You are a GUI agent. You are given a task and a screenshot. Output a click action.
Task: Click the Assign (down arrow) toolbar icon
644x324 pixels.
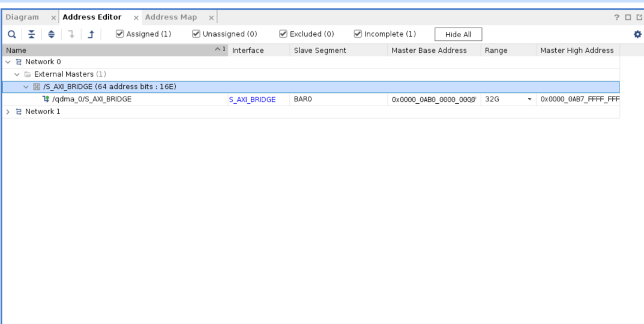click(x=71, y=34)
